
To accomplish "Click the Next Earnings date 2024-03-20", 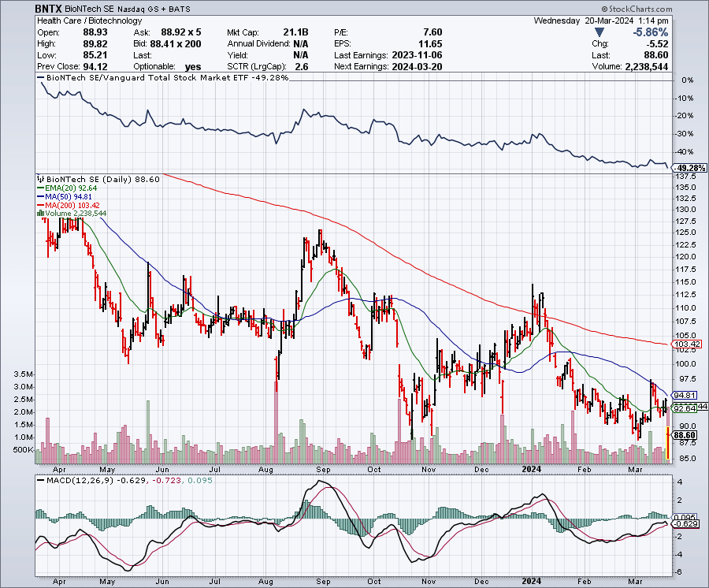I will click(417, 66).
